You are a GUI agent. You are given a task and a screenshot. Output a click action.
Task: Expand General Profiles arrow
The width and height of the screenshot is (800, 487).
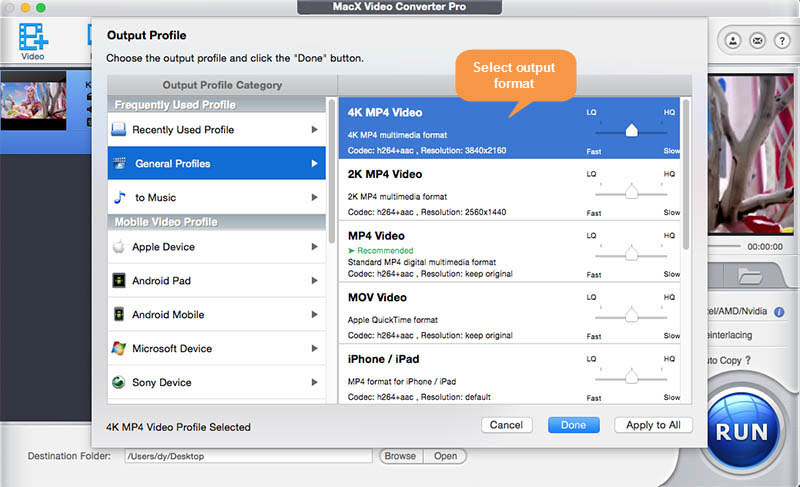coord(315,163)
